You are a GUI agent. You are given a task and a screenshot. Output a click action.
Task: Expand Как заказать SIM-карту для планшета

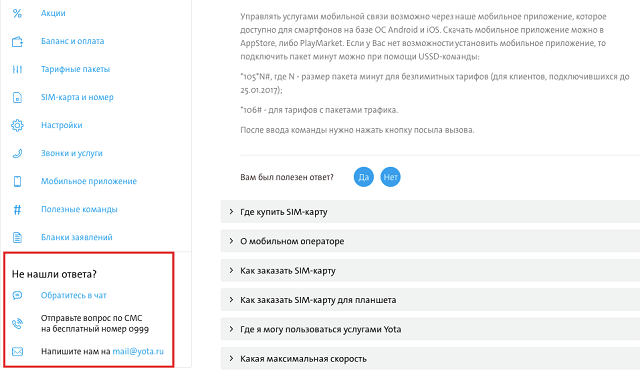[x=430, y=300]
